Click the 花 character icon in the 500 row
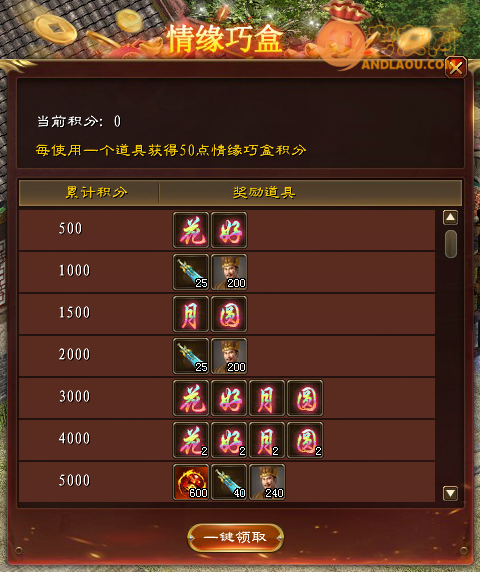Image resolution: width=480 pixels, height=572 pixels. pyautogui.click(x=191, y=230)
